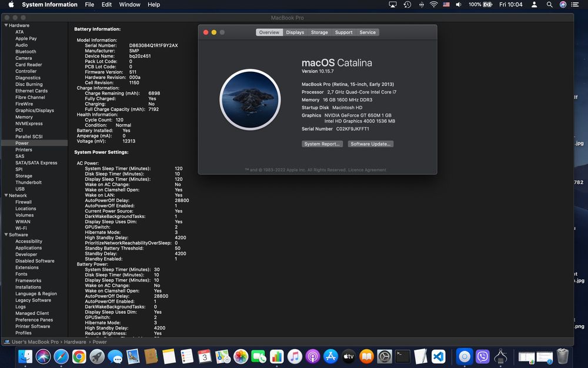Click the System Report... button

coord(322,144)
